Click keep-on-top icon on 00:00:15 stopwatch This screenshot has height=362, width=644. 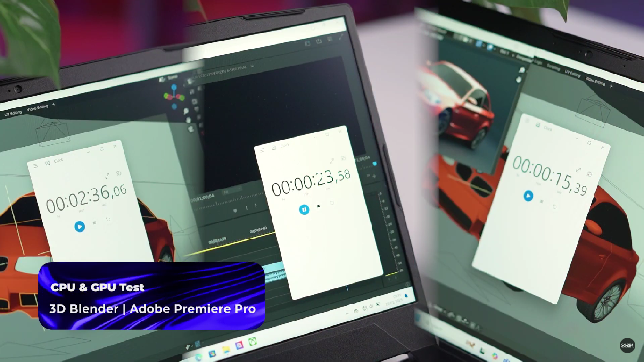point(590,175)
